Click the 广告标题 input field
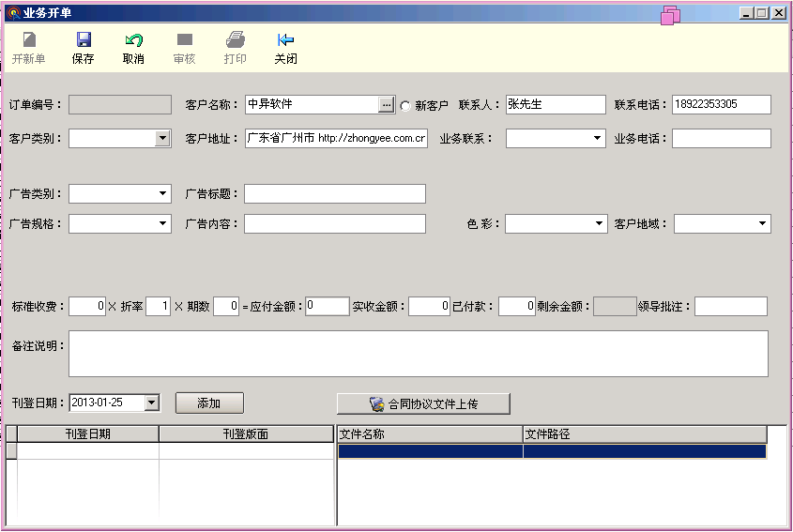 click(x=334, y=194)
